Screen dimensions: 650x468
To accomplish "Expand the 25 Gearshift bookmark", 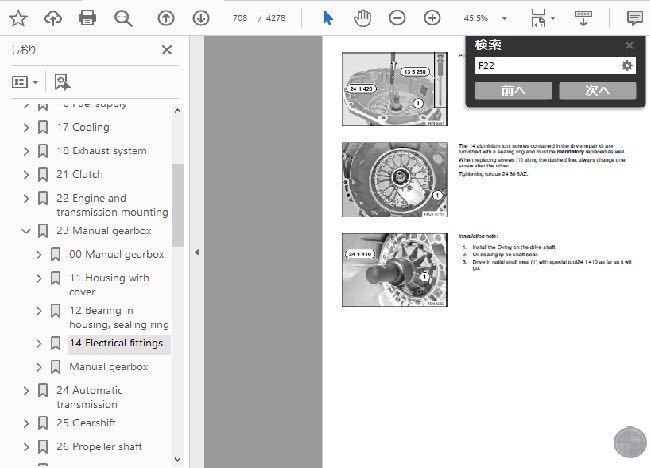I will [x=27, y=423].
